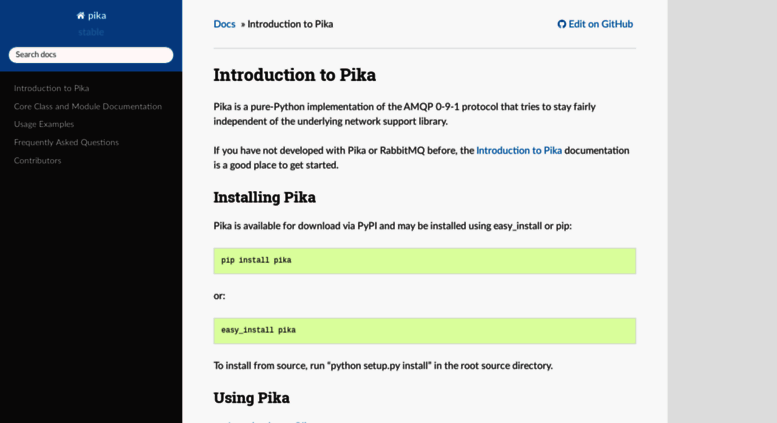Click the home icon beside pika
Screen dimensions: 777x423
click(80, 16)
